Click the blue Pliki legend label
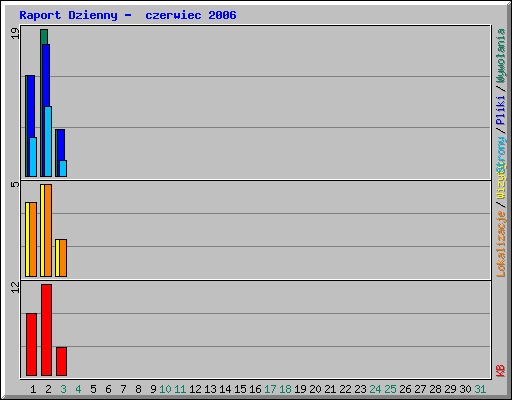The height and width of the screenshot is (400, 512). pos(500,110)
